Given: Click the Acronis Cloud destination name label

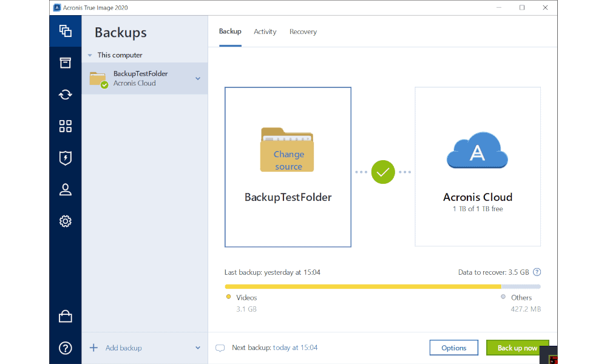Looking at the screenshot, I should (478, 197).
